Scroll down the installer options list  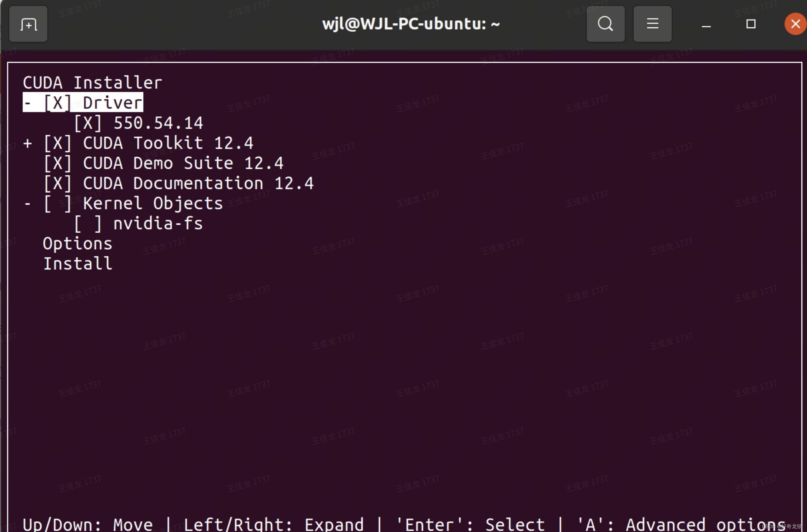[78, 263]
